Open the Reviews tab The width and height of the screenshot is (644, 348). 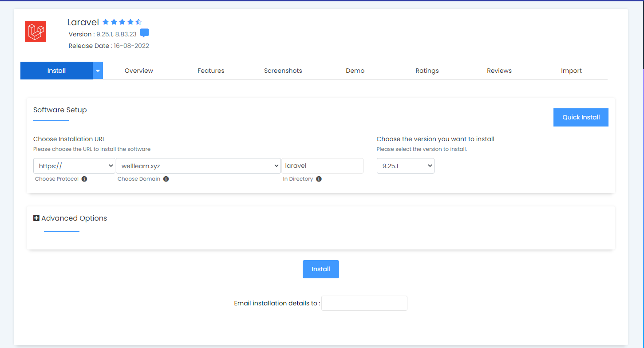coord(499,71)
